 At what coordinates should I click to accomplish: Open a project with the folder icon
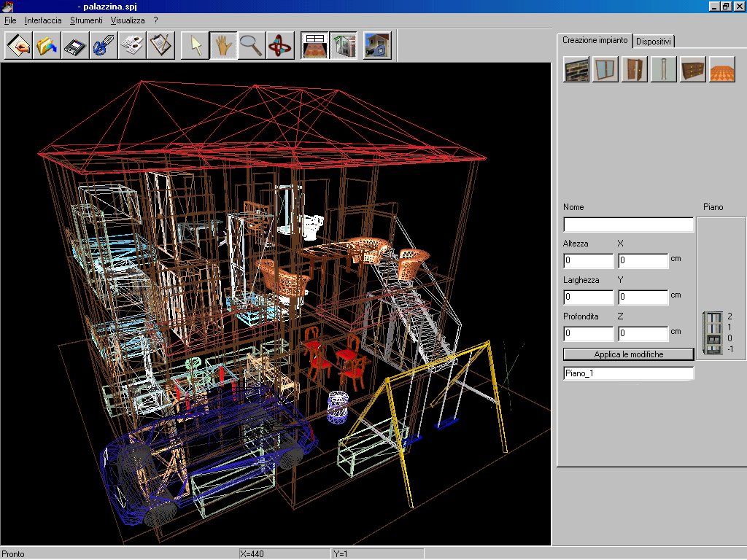click(x=47, y=45)
